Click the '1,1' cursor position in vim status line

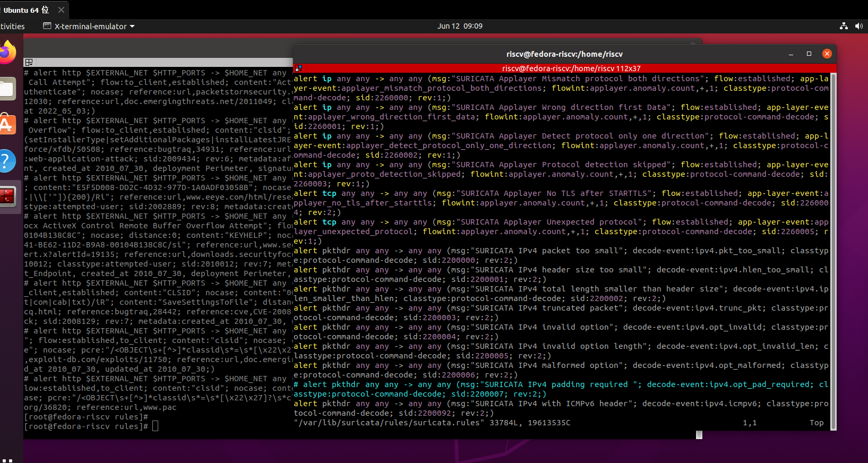tap(750, 423)
